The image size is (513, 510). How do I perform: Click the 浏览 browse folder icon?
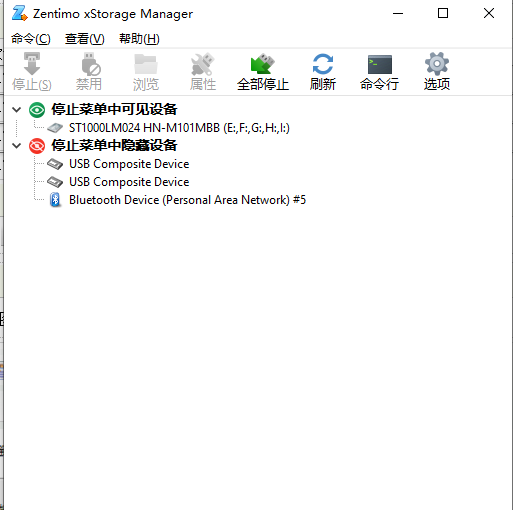[x=146, y=64]
